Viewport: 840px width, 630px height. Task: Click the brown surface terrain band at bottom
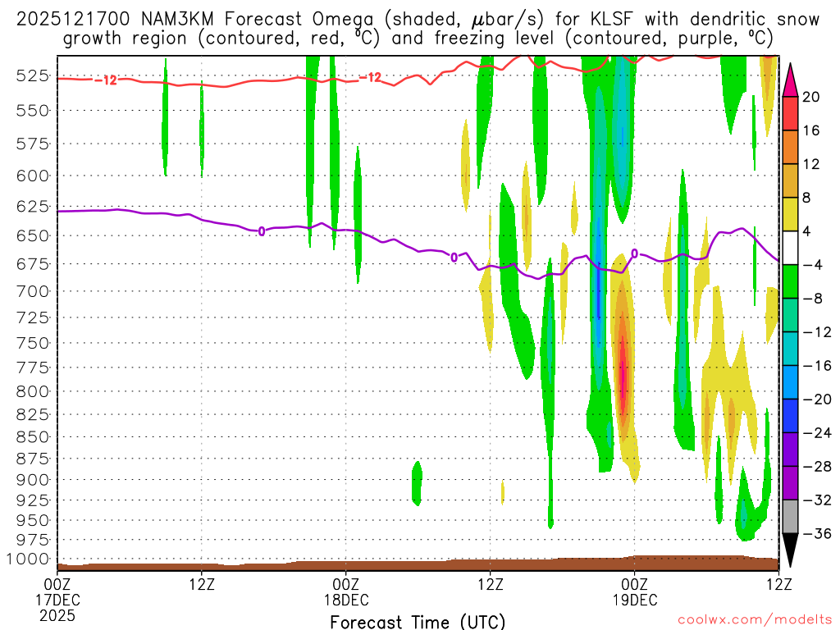[418, 564]
